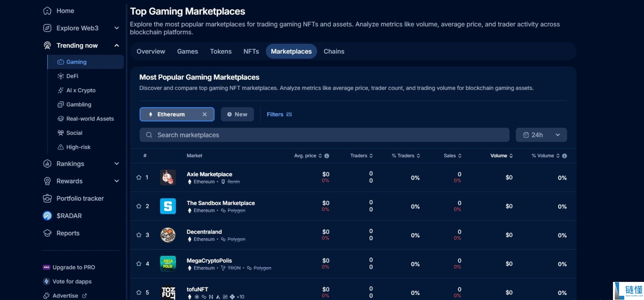644x300 pixels.
Task: Click the Polygon chain on Decentraland
Action: pos(233,239)
